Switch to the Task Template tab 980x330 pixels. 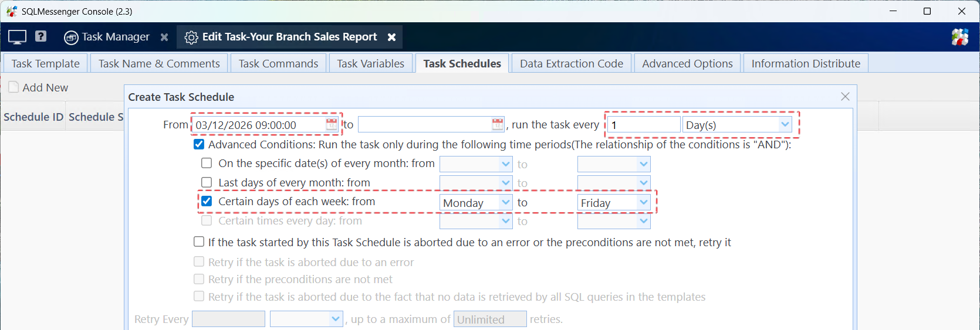46,63
